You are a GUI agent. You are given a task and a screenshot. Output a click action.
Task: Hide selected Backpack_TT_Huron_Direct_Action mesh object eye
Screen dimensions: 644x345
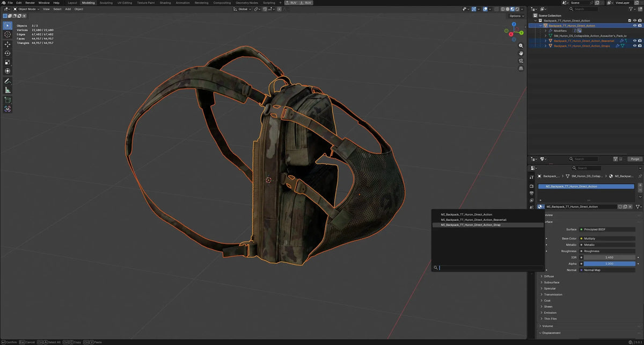[x=635, y=25]
